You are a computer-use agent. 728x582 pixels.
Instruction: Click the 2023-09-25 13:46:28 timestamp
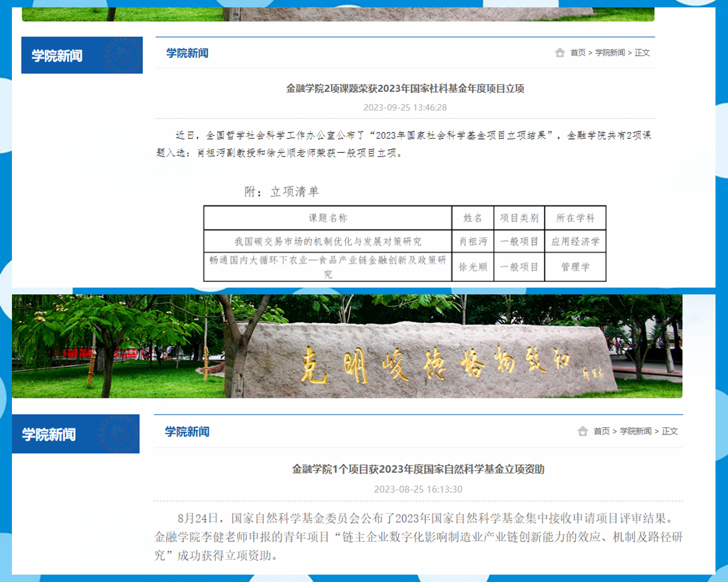(x=405, y=107)
